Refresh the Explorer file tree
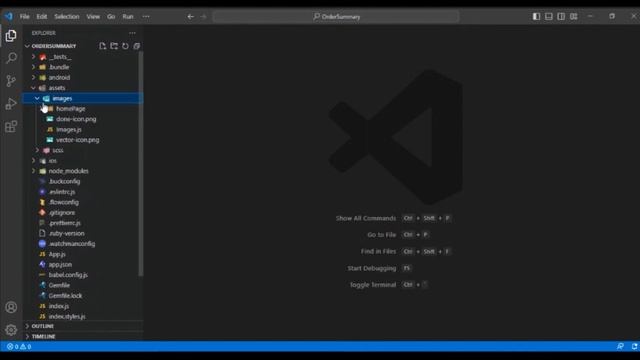This screenshot has width=640, height=360. (x=125, y=46)
